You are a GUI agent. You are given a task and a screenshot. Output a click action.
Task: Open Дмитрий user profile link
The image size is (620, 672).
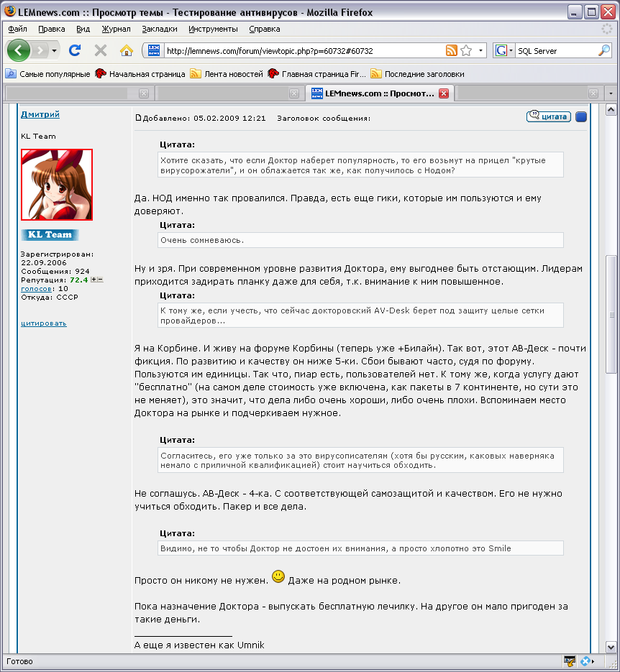tap(40, 114)
